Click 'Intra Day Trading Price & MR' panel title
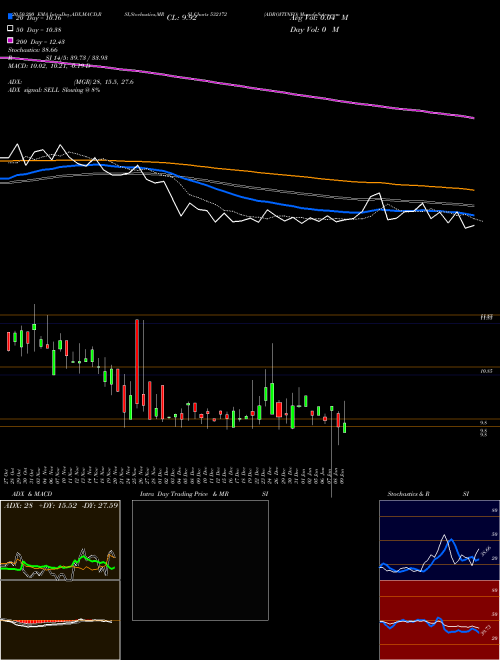The height and width of the screenshot is (660, 500). [x=184, y=494]
